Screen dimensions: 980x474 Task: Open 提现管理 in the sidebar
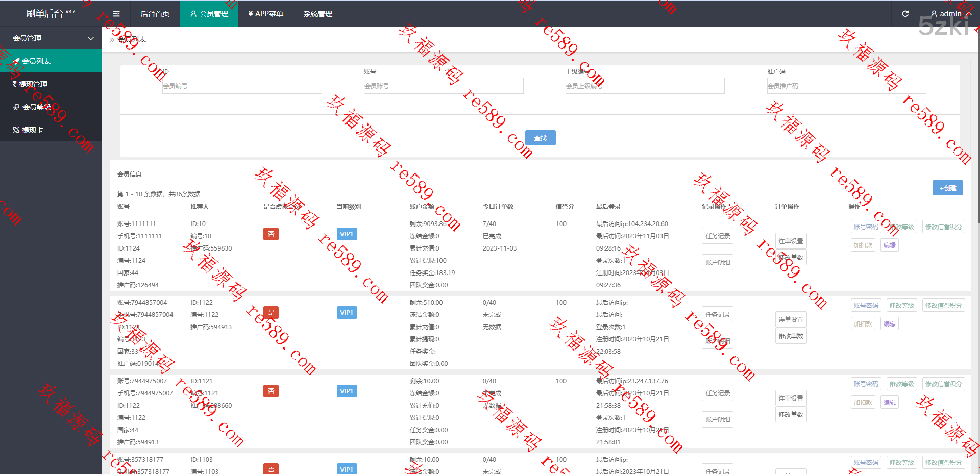[33, 84]
